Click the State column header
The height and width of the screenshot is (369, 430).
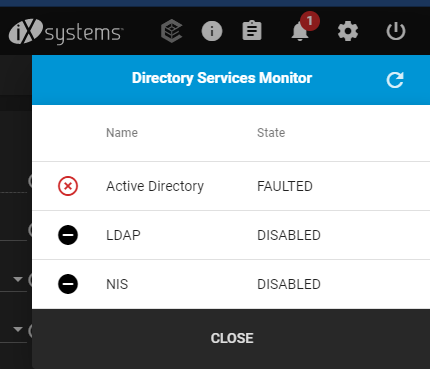pos(271,133)
